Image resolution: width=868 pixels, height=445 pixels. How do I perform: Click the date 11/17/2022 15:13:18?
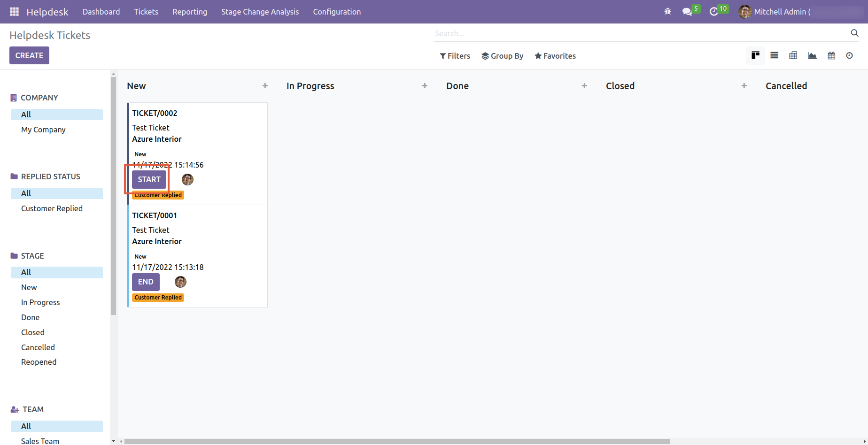click(x=168, y=267)
